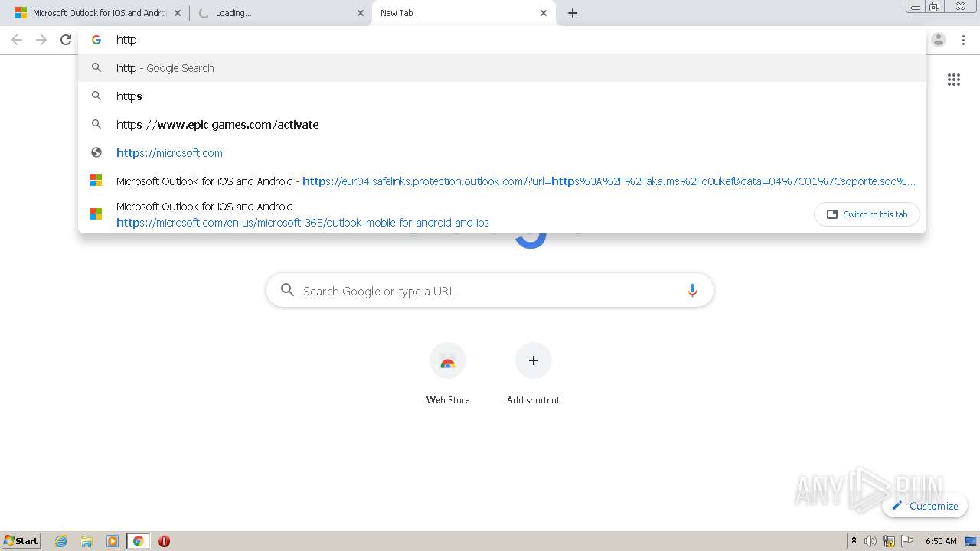Open the Windows Start button
The width and height of the screenshot is (980, 551).
tap(21, 540)
